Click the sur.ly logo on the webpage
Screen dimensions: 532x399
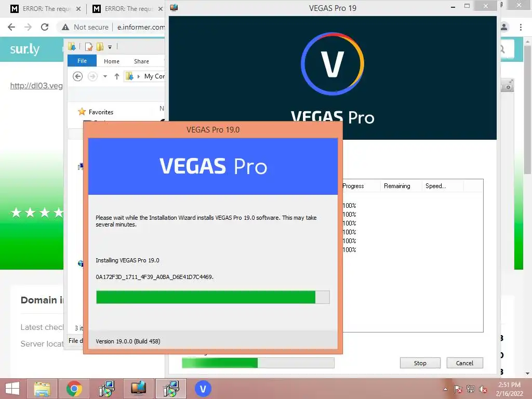(x=24, y=49)
